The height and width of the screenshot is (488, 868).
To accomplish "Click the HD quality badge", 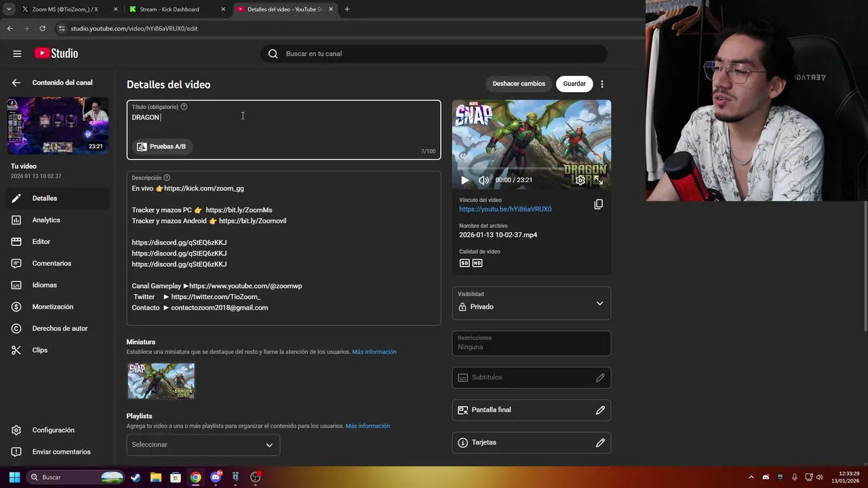I will click(x=477, y=263).
